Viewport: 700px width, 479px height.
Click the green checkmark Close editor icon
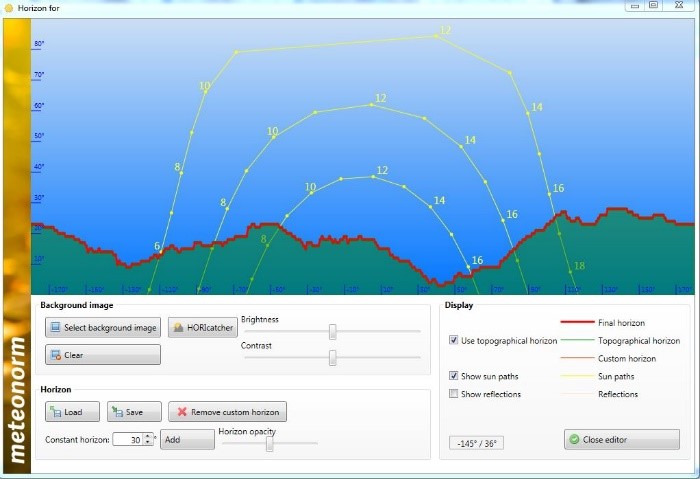(x=573, y=439)
